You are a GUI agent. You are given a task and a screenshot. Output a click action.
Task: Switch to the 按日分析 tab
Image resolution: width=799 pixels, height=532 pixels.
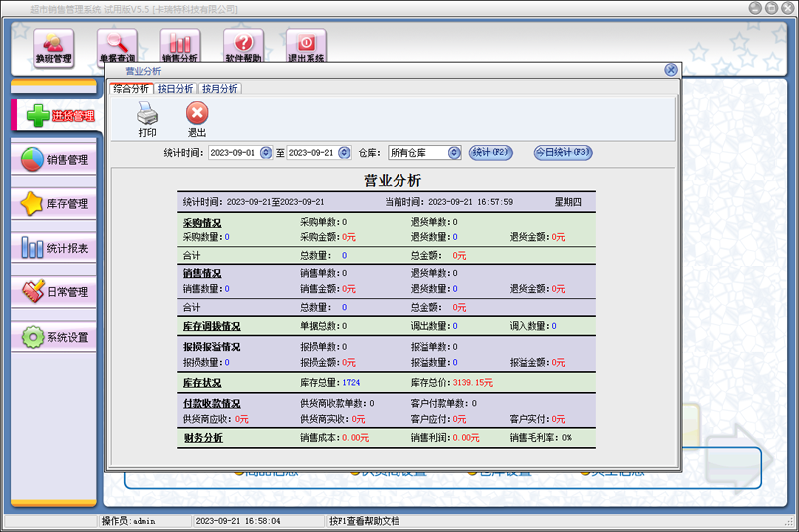tap(175, 89)
